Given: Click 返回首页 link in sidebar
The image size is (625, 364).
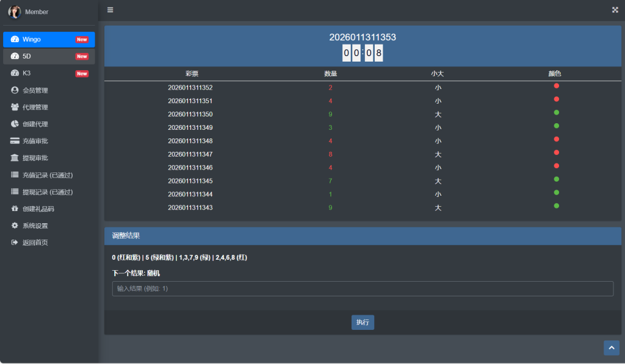Looking at the screenshot, I should pyautogui.click(x=35, y=243).
